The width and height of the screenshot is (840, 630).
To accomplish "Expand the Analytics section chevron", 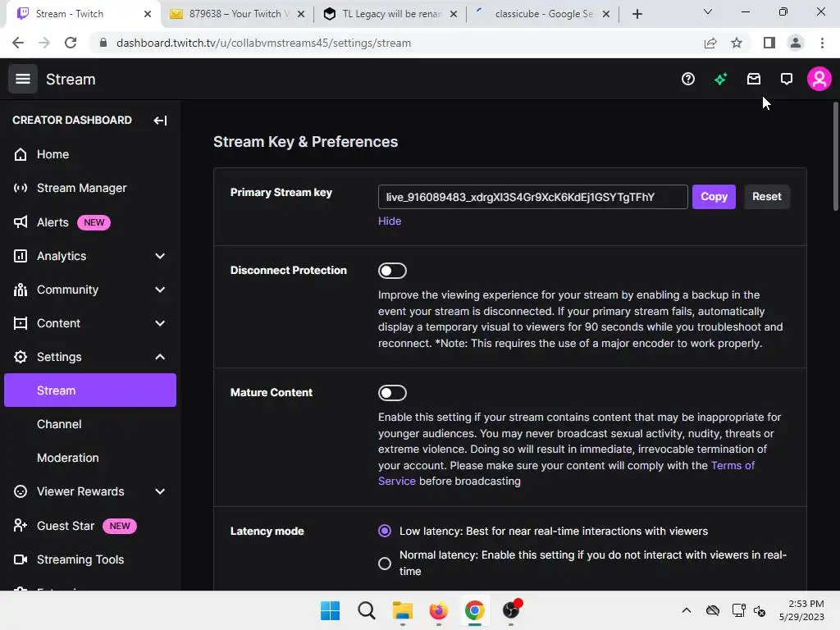I will tap(160, 256).
